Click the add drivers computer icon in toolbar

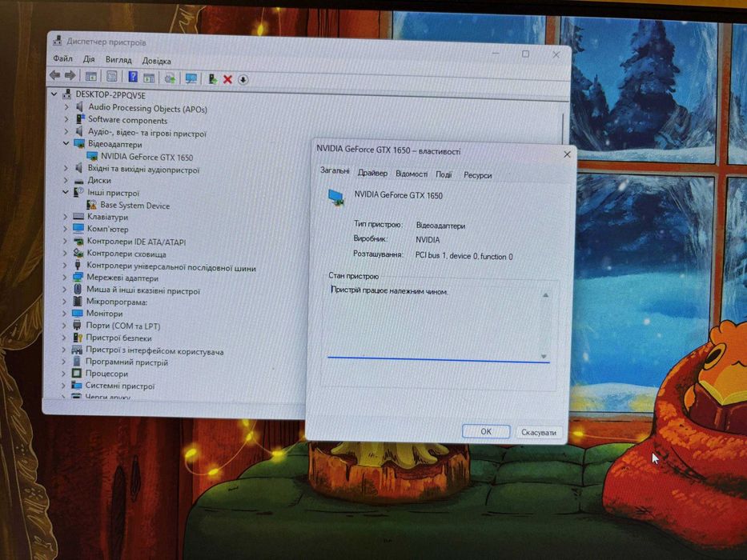tap(212, 79)
